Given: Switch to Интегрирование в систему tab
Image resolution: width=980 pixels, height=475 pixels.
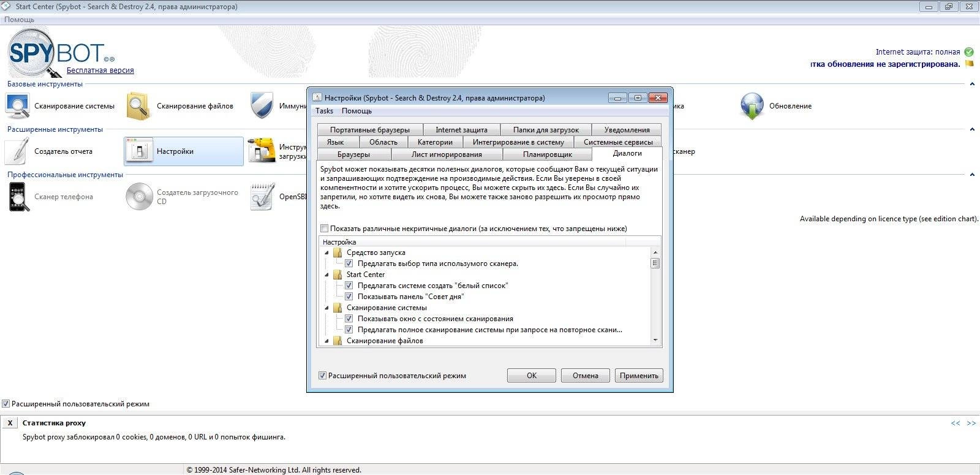Looking at the screenshot, I should (518, 142).
